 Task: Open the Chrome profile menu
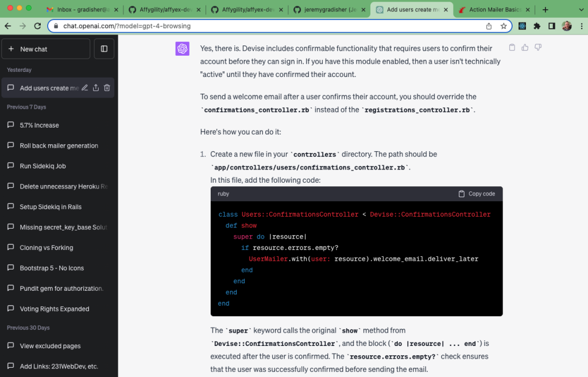pyautogui.click(x=567, y=26)
